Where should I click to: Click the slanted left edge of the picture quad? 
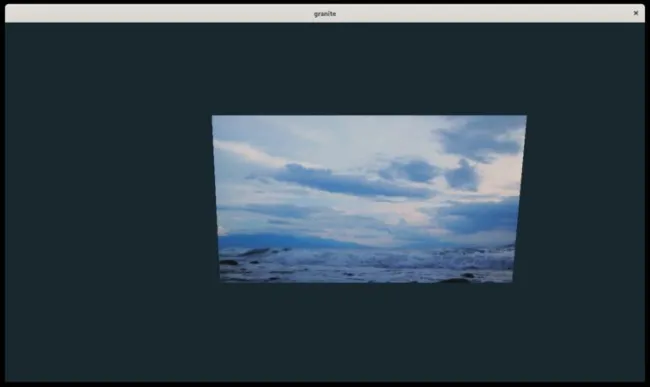coord(216,199)
